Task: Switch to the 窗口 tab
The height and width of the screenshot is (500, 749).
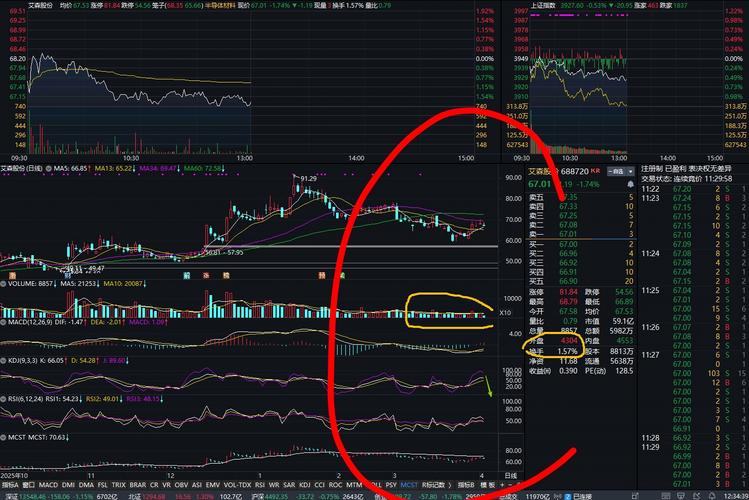Action: pos(29,485)
